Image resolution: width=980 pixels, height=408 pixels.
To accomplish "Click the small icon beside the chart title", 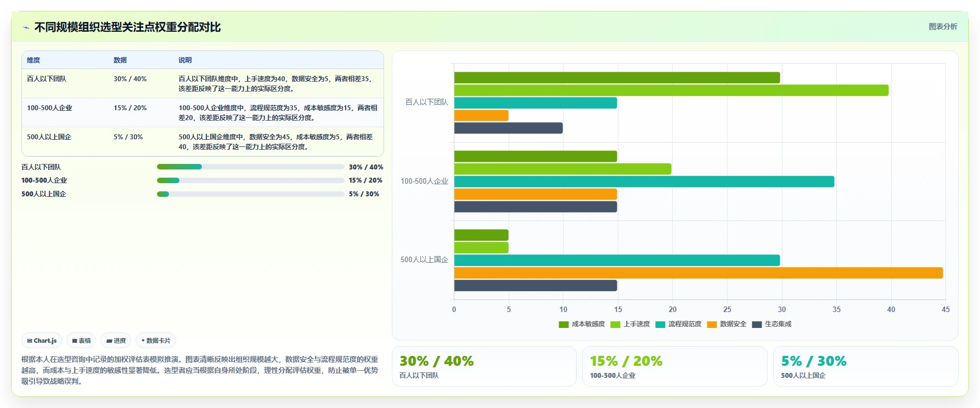I will 26,27.
